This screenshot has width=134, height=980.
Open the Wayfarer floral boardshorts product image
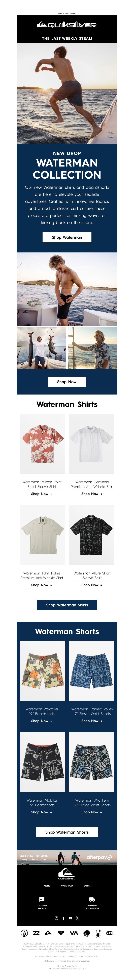pos(43,671)
